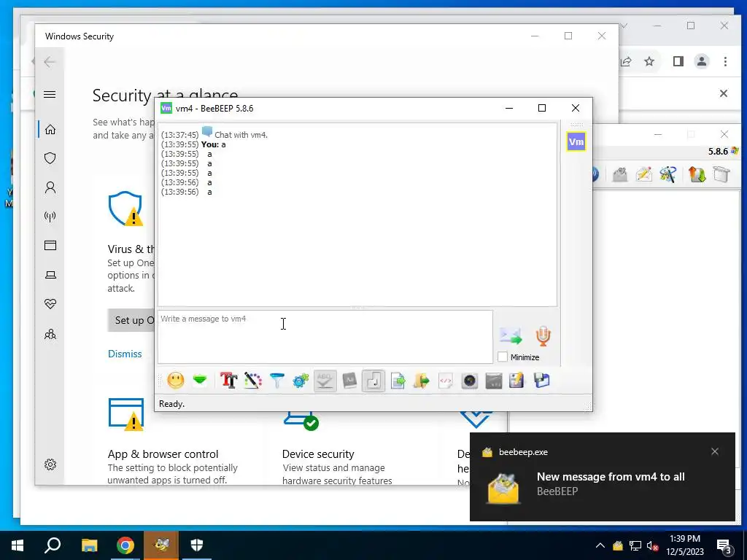This screenshot has width=747, height=560.
Task: Click the blue floppy disk save icon
Action: [x=542, y=381]
